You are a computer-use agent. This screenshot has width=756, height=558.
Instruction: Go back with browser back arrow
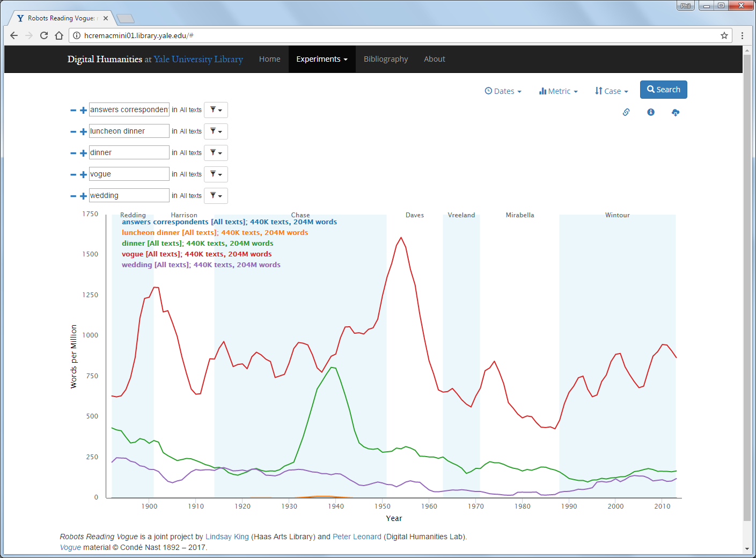[14, 35]
